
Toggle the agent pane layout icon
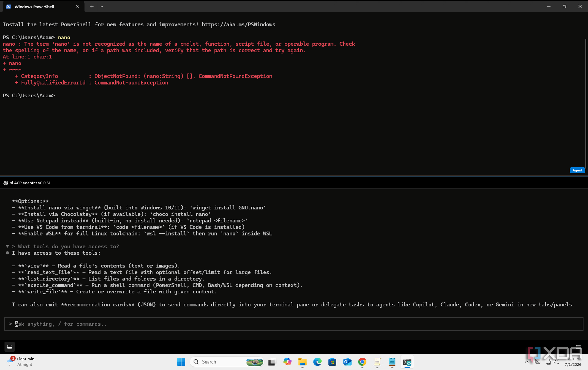[10, 347]
